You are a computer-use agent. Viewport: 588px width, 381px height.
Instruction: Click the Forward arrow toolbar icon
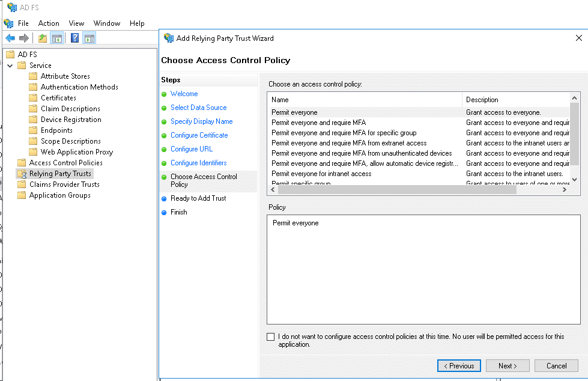tap(24, 38)
